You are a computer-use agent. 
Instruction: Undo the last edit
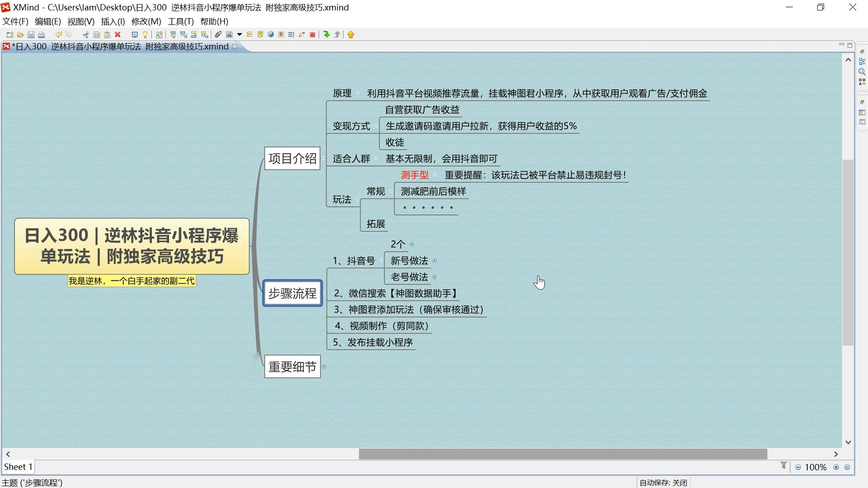tap(58, 34)
